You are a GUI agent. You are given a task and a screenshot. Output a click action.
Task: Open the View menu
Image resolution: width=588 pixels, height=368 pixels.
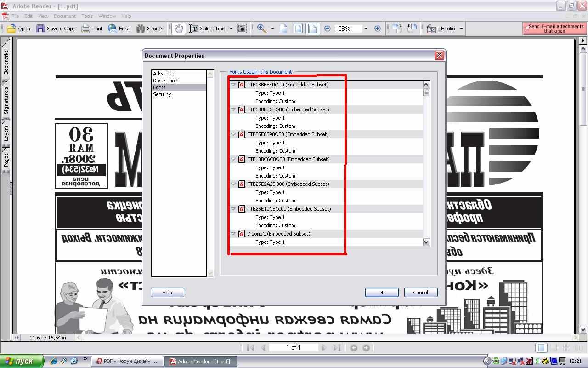tap(43, 16)
